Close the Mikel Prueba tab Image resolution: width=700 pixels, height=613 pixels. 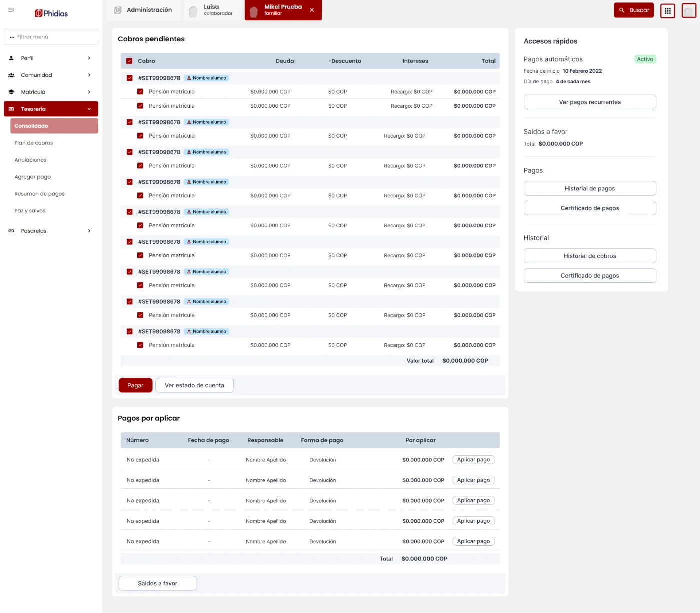(x=312, y=10)
